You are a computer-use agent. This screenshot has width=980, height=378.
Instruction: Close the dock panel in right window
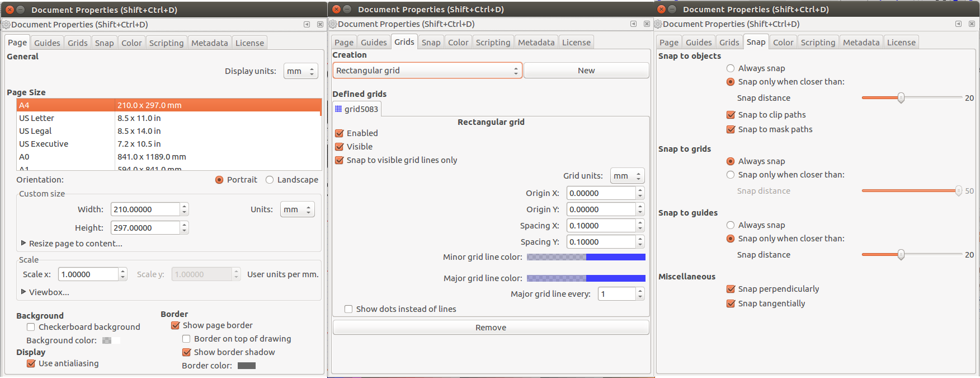(x=972, y=24)
